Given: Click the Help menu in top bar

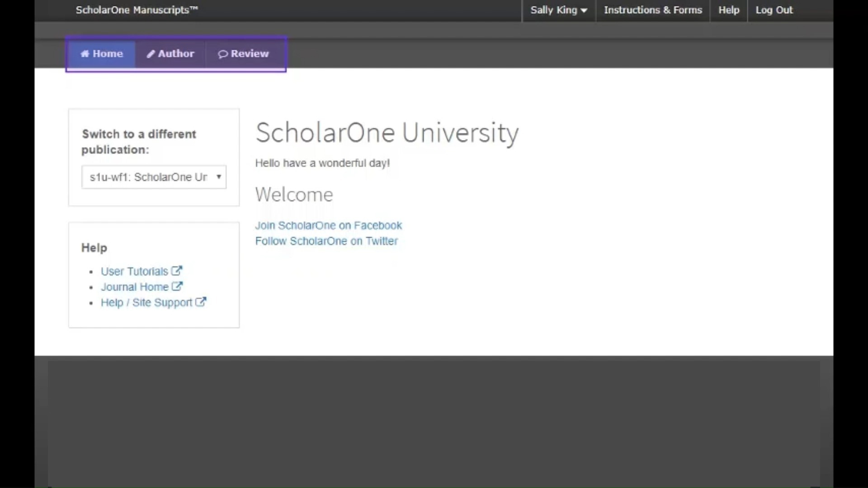Looking at the screenshot, I should [x=729, y=10].
